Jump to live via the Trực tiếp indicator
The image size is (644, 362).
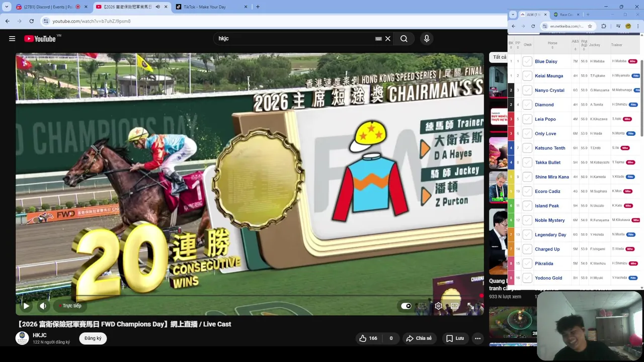[69, 306]
